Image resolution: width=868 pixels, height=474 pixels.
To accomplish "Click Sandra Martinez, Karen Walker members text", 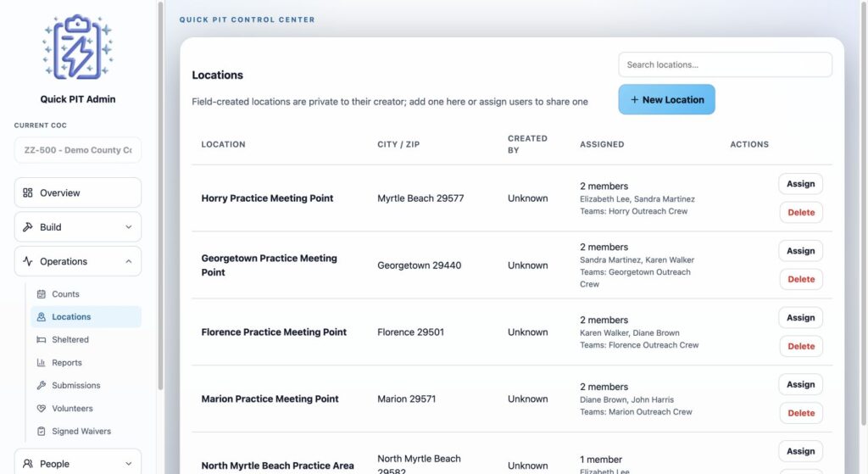I will click(x=637, y=260).
